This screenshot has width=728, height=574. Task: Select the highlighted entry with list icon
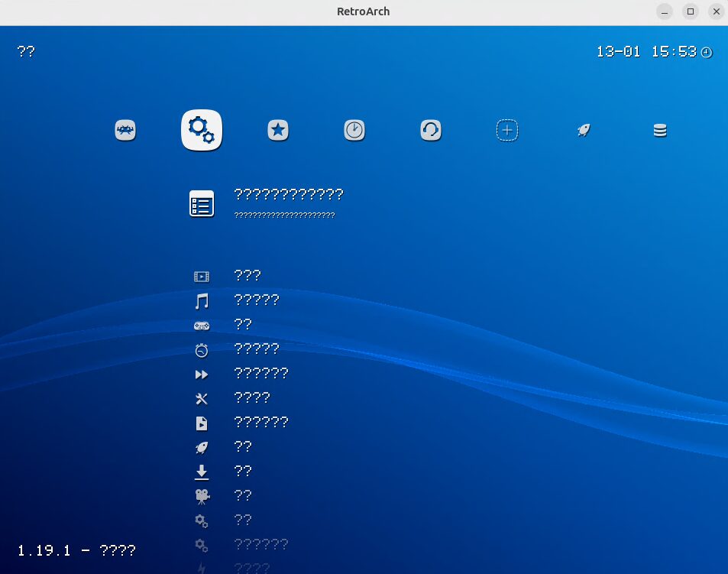[202, 203]
